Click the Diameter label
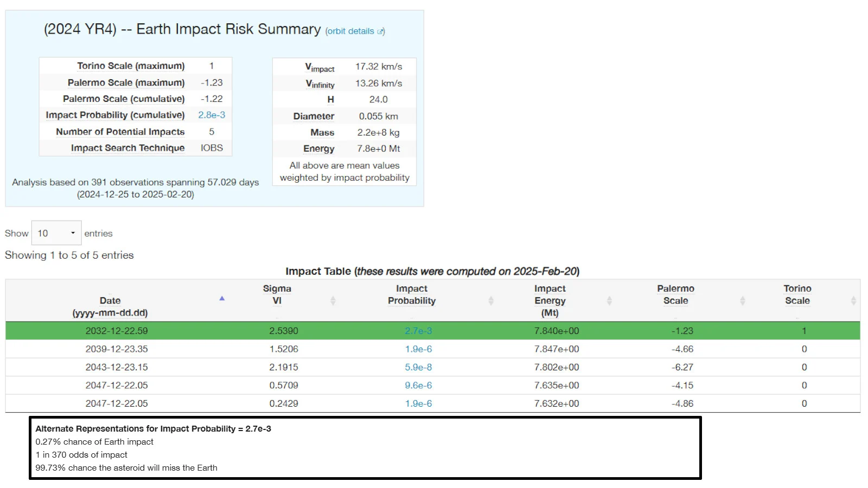Image resolution: width=868 pixels, height=488 pixels. pyautogui.click(x=314, y=116)
